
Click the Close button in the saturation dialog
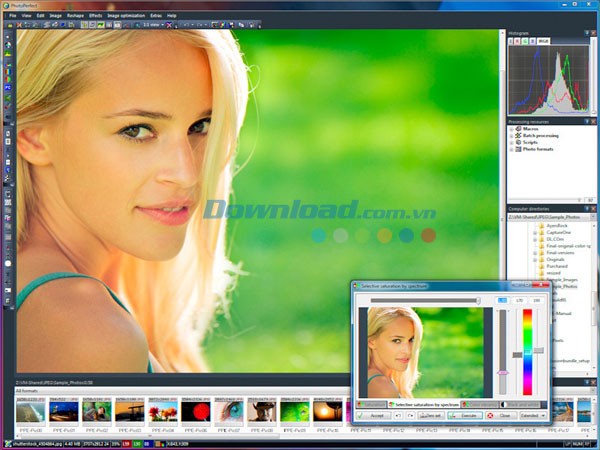click(505, 415)
